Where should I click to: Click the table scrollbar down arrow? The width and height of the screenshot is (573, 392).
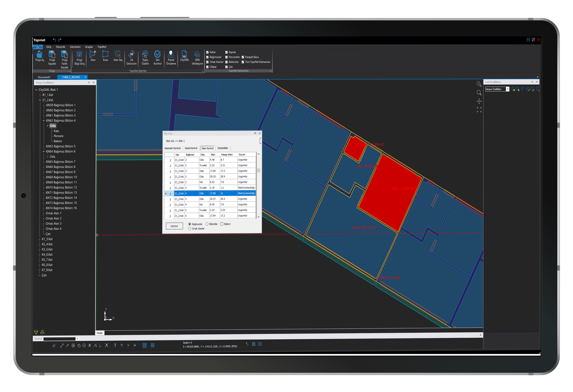coord(258,217)
